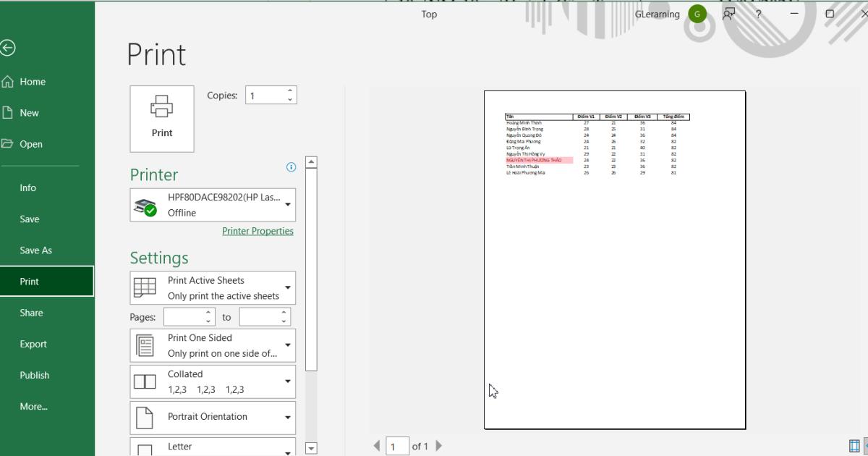Choose Save As in the sidebar
This screenshot has width=868, height=456.
[47, 250]
